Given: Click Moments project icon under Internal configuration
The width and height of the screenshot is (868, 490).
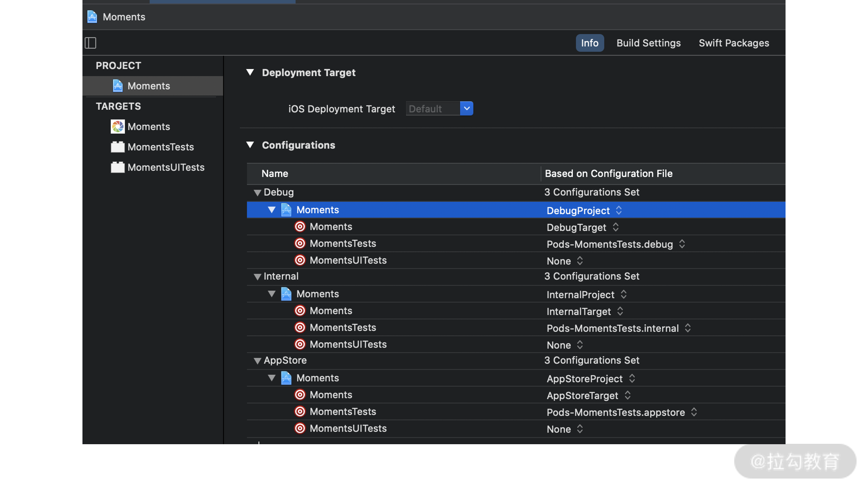Looking at the screenshot, I should pyautogui.click(x=286, y=294).
